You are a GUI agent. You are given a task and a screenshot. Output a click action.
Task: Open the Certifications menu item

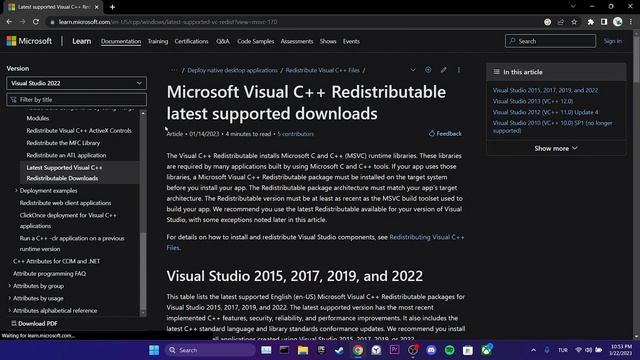tap(191, 41)
